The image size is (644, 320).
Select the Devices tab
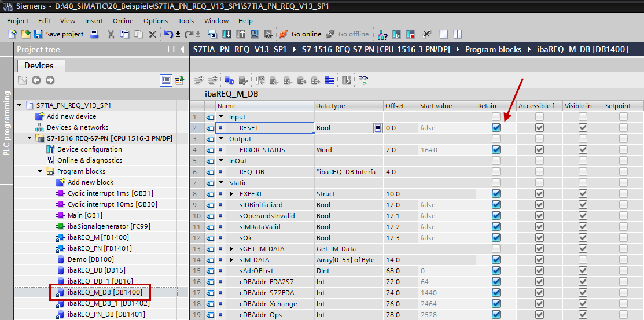coord(39,65)
